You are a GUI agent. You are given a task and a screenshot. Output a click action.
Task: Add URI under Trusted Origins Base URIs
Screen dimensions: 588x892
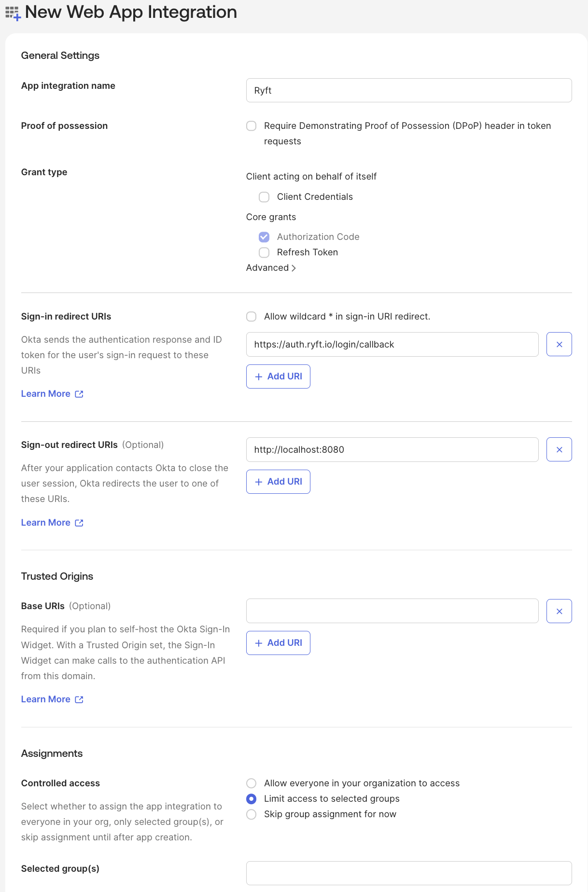(278, 643)
